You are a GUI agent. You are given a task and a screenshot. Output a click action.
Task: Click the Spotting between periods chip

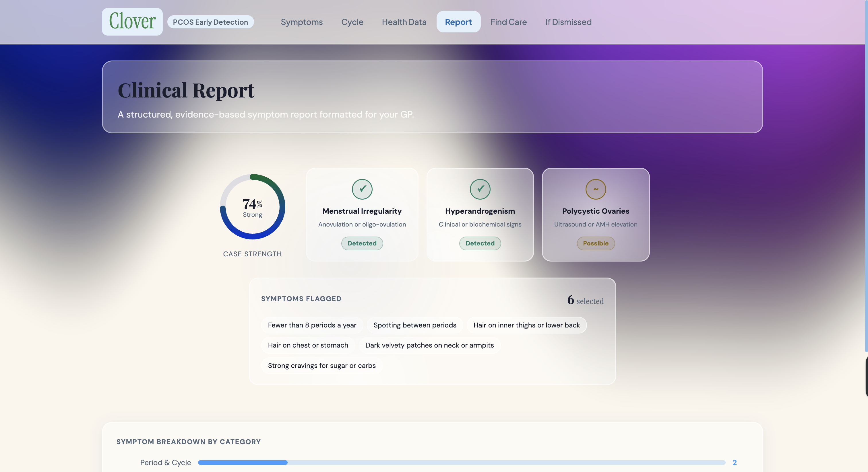[x=414, y=325]
